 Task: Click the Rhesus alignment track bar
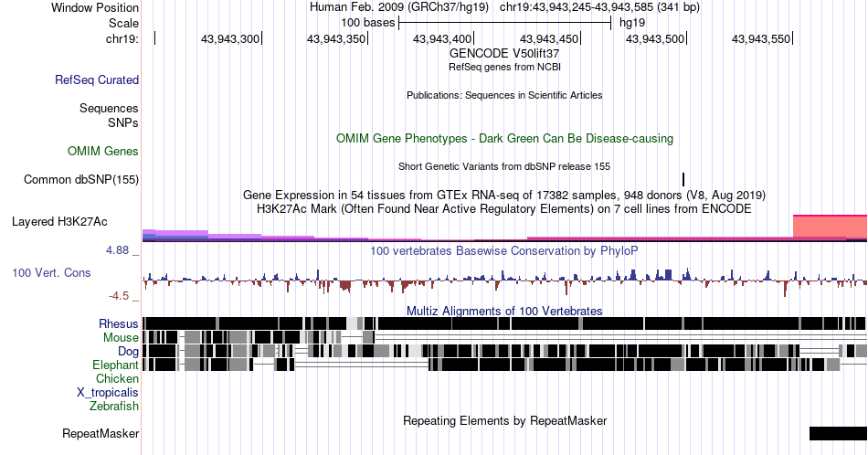point(504,323)
